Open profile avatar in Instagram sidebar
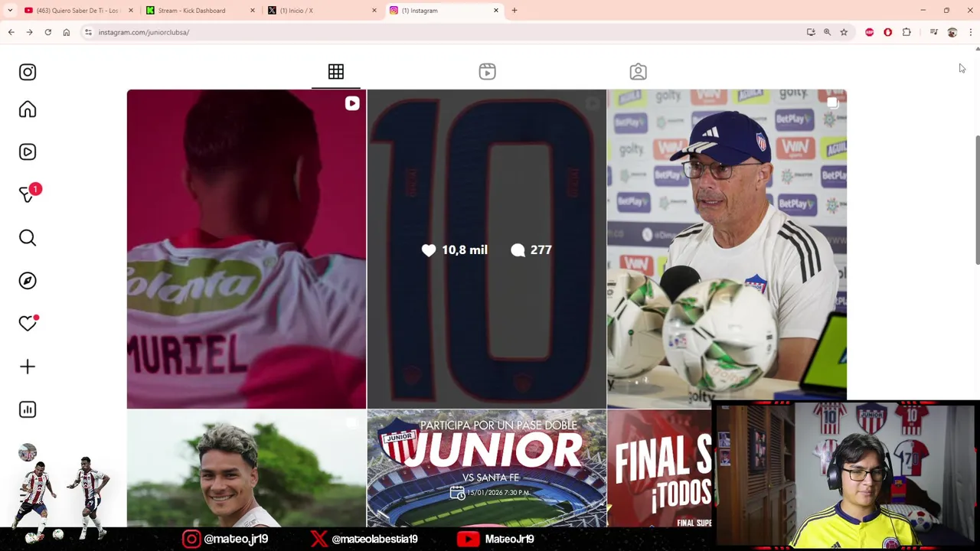The height and width of the screenshot is (551, 980). [28, 452]
